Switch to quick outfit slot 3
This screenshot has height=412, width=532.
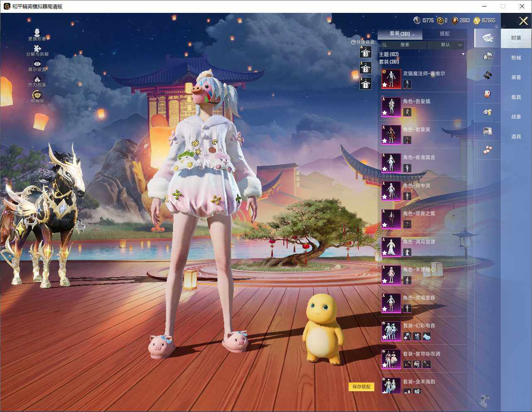point(365,52)
